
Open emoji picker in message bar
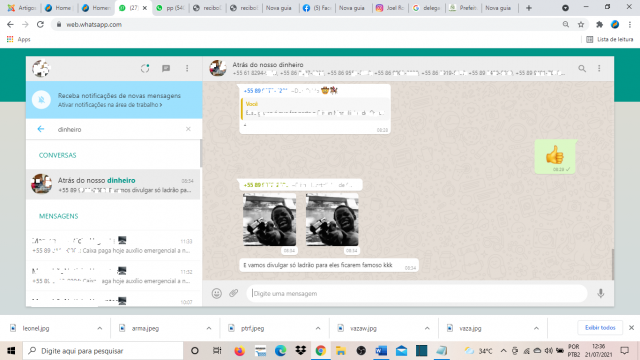pos(216,293)
